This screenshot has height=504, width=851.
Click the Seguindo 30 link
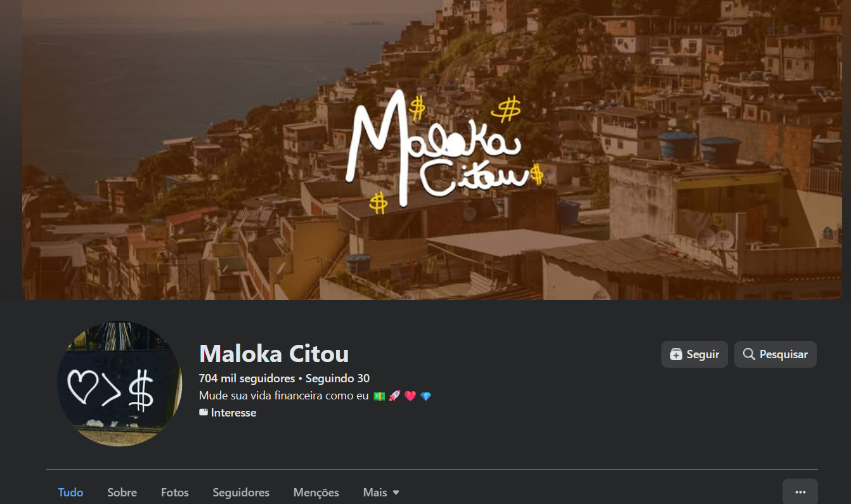337,378
